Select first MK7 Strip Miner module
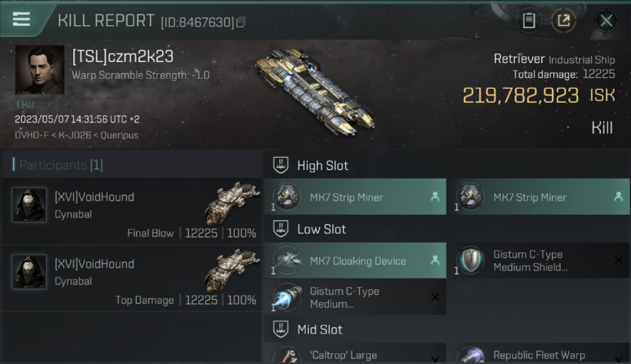 355,197
